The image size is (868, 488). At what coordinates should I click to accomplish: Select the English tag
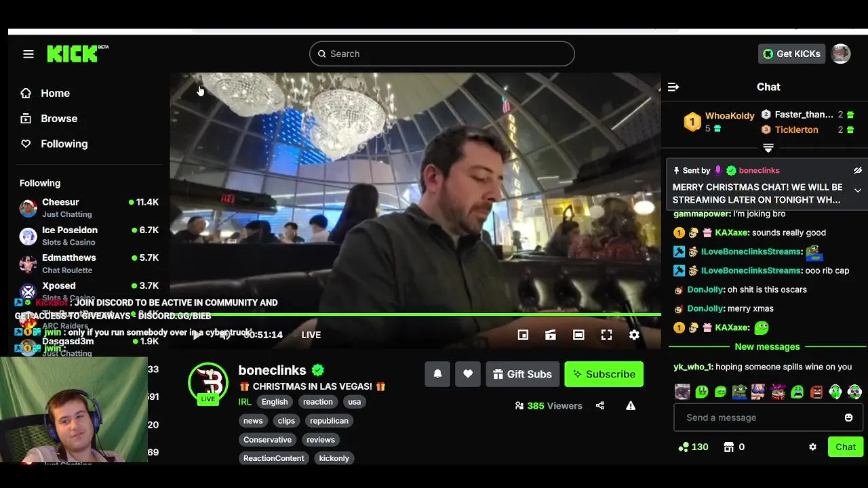point(275,402)
